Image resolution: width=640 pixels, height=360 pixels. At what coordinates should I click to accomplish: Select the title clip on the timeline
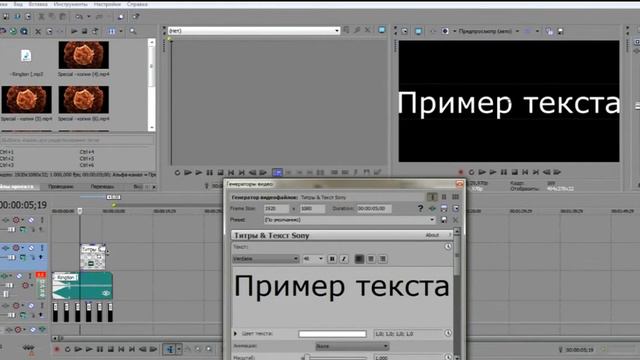pos(93,257)
